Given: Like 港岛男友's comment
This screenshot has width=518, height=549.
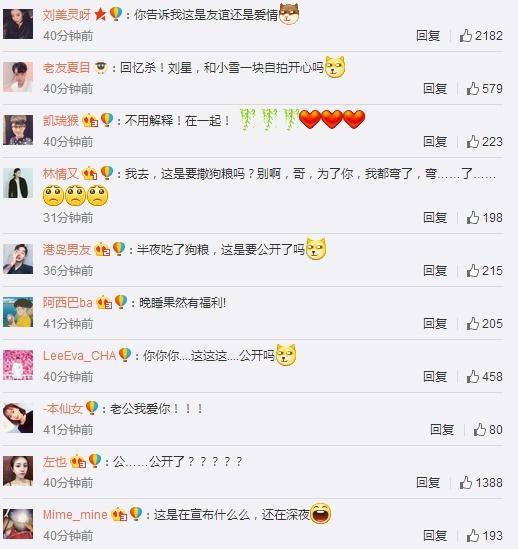Looking at the screenshot, I should click(484, 271).
